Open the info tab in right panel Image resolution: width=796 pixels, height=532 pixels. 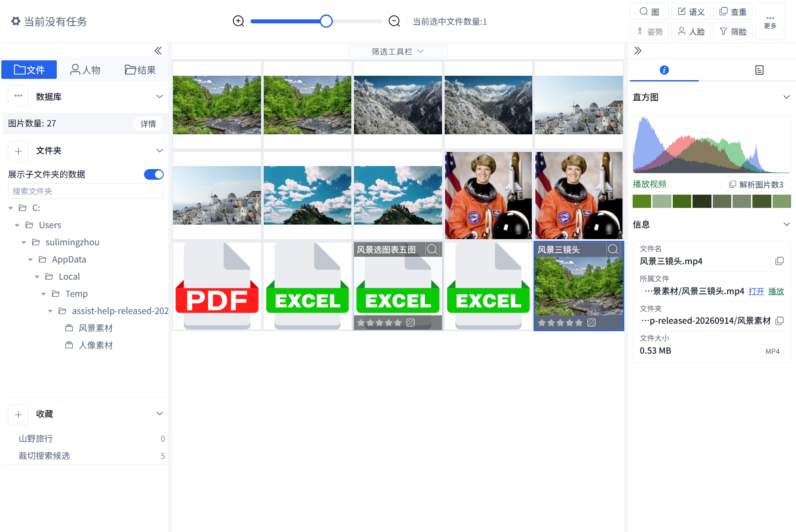pyautogui.click(x=664, y=70)
